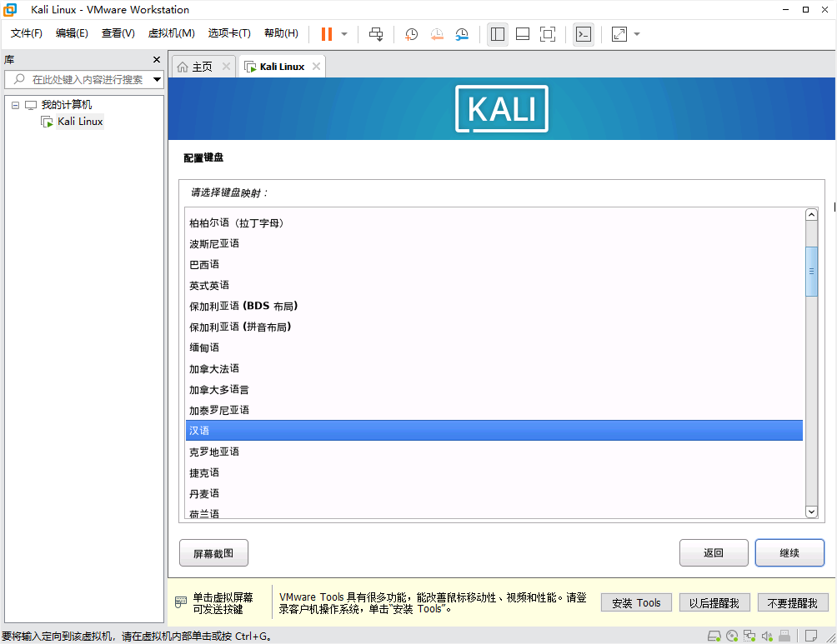Open the 编辑(E) menu

[72, 33]
